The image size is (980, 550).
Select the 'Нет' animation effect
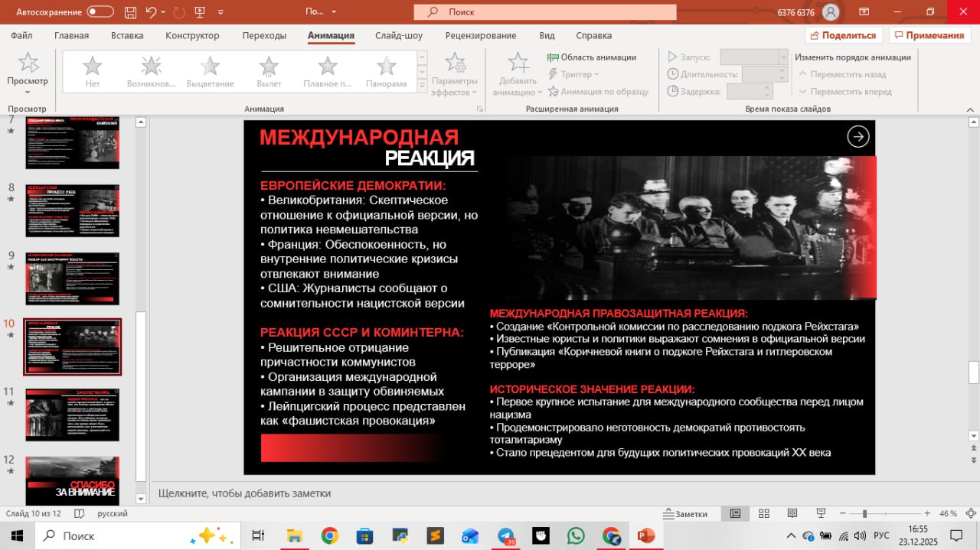93,71
